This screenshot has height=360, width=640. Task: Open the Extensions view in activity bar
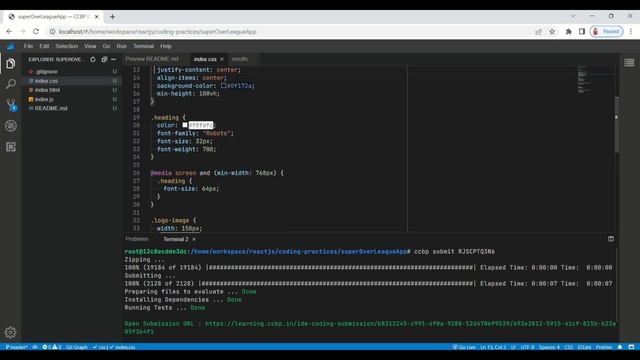11,147
